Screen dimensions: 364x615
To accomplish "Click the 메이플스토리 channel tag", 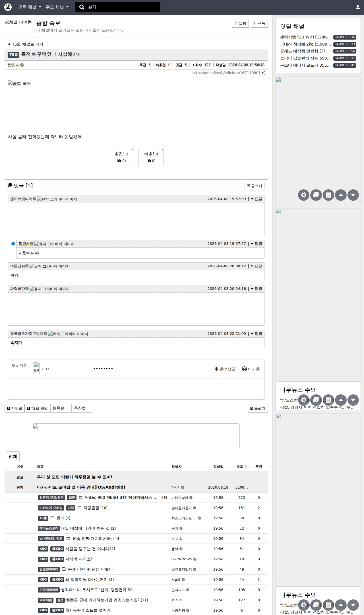I will [49, 528].
